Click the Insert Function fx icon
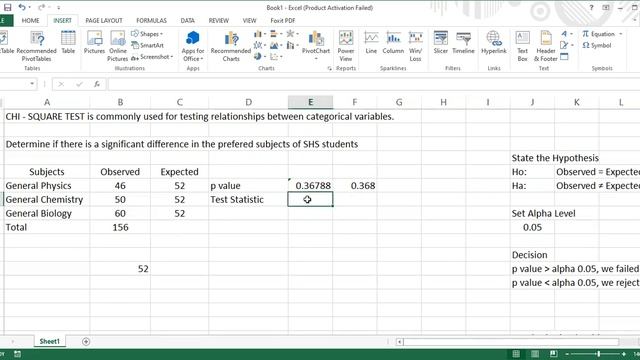Viewport: 640px width, 360px height. (97, 84)
